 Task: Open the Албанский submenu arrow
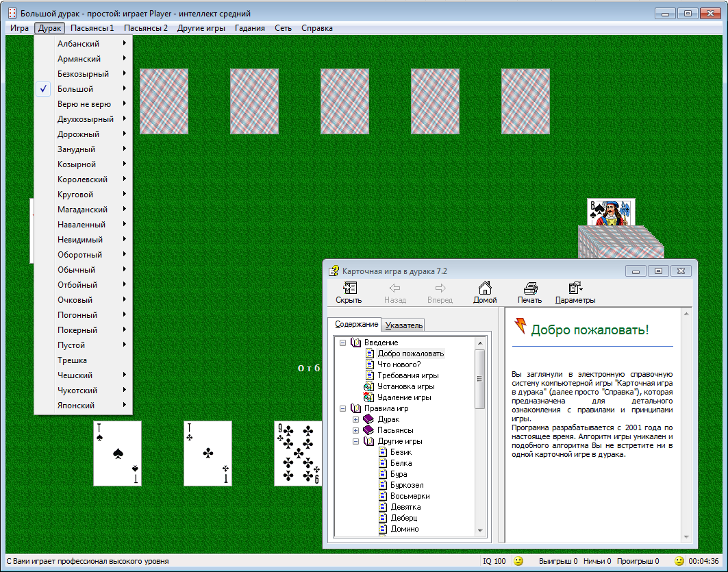(125, 43)
